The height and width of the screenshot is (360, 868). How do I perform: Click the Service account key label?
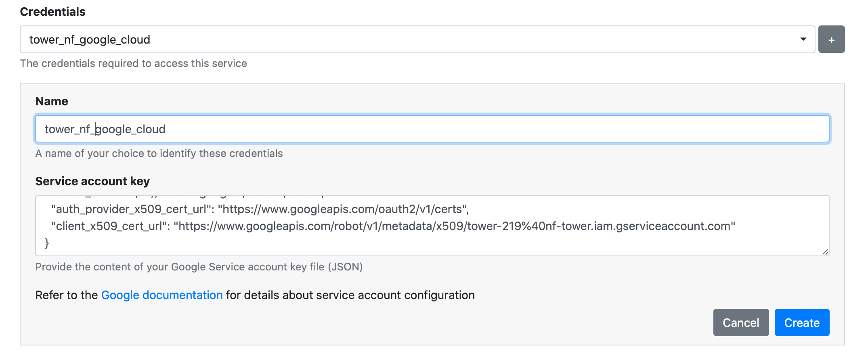click(92, 181)
